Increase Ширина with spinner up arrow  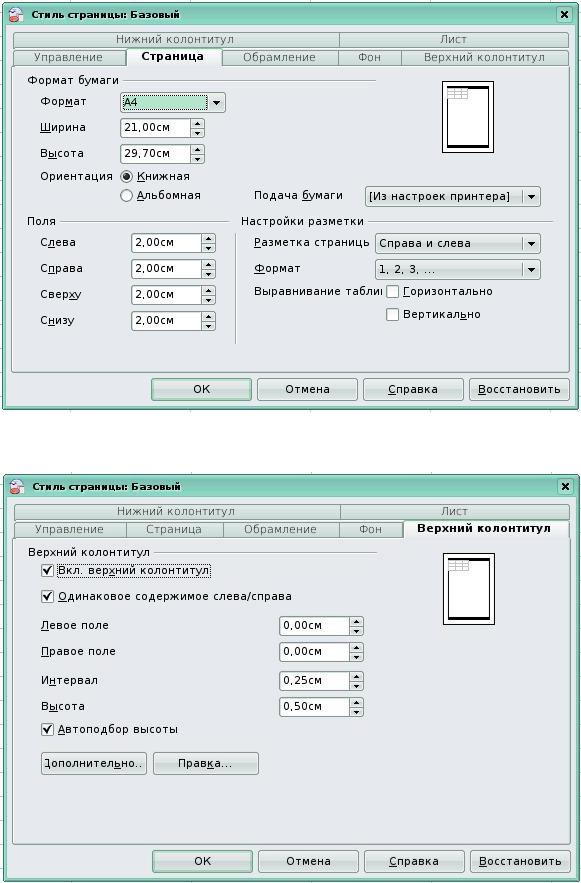(197, 123)
